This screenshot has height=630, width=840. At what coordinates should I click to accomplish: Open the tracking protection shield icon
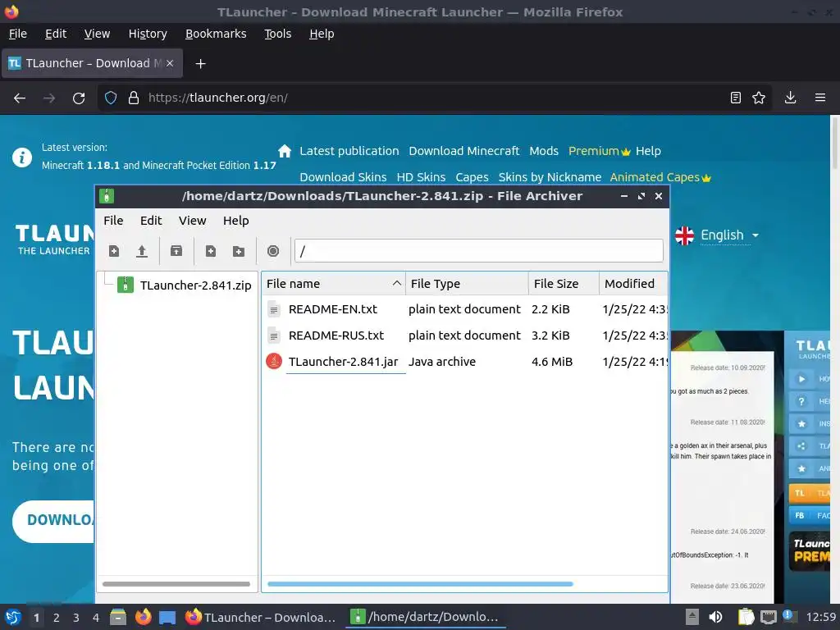point(111,98)
